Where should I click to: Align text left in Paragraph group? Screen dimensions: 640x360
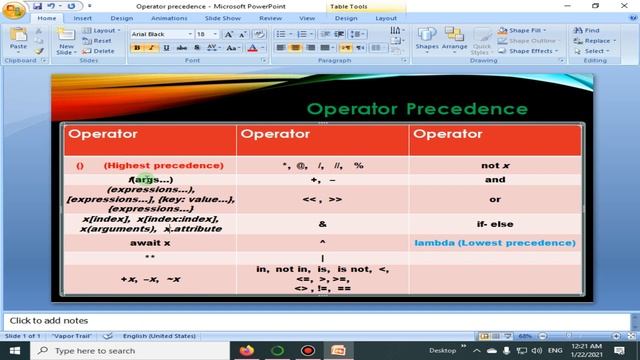[x=281, y=48]
